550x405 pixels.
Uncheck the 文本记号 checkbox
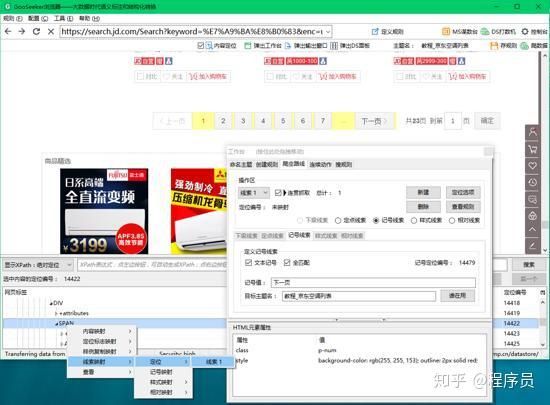pyautogui.click(x=248, y=262)
